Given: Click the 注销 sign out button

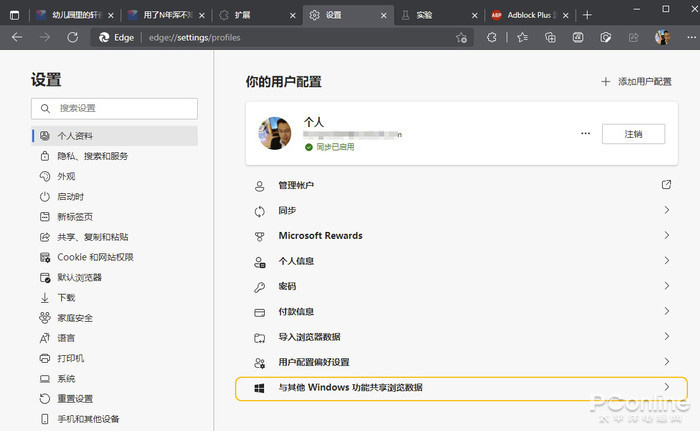Looking at the screenshot, I should (633, 133).
